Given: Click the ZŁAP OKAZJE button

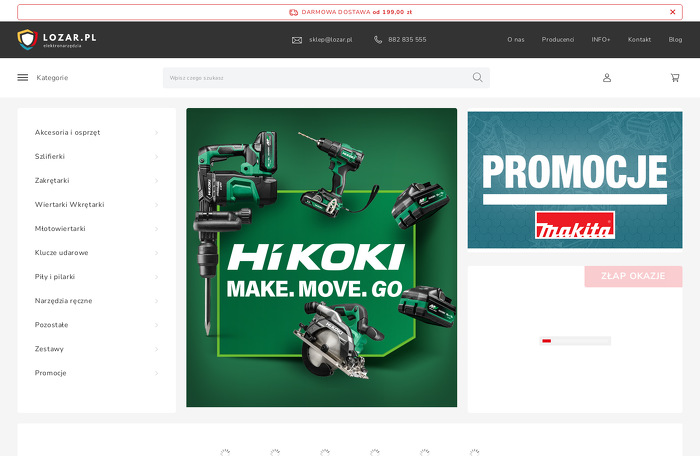Looking at the screenshot, I should click(x=633, y=276).
